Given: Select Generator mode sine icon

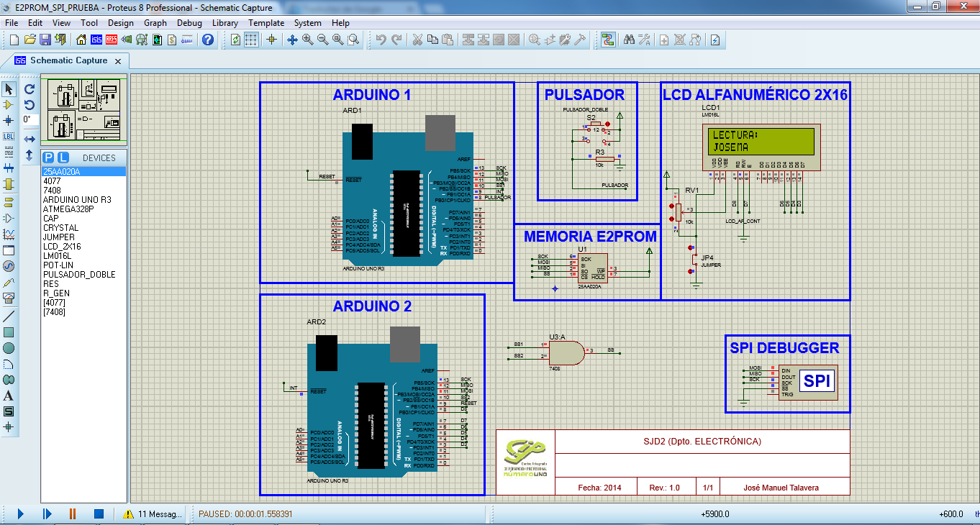Looking at the screenshot, I should click(x=9, y=265).
